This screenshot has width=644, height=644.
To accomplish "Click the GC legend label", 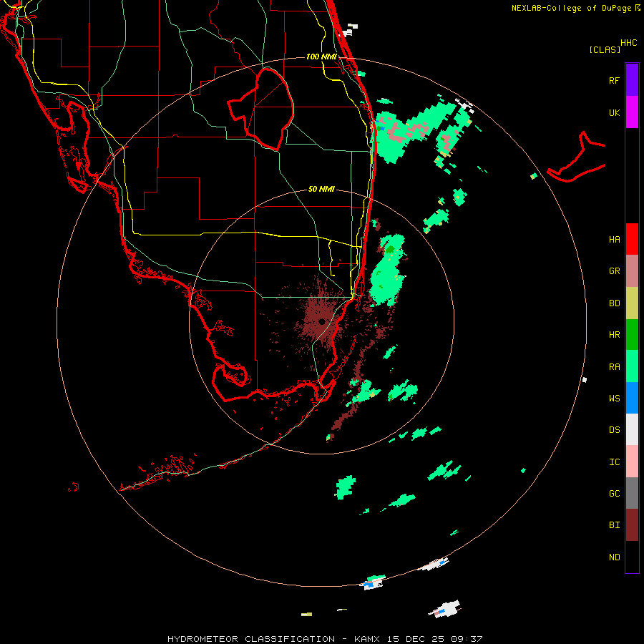I will click(x=614, y=493).
